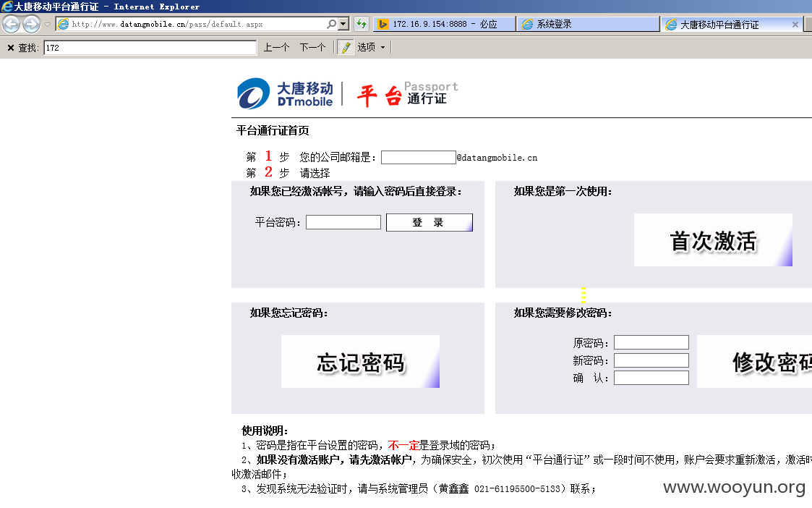Open the 选项 dropdown in find bar
This screenshot has width=812, height=508.
click(372, 47)
